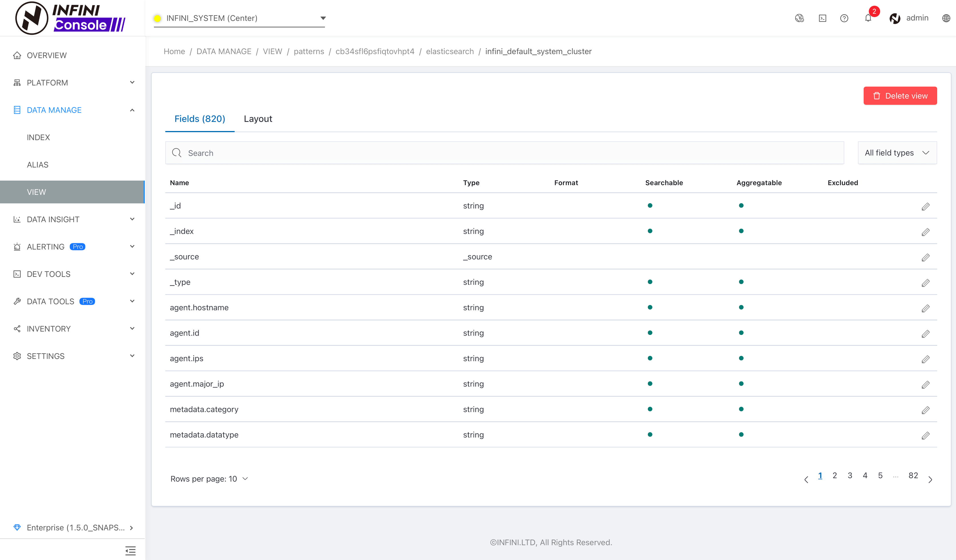956x560 pixels.
Task: Edit the _source field pencil icon
Action: (x=926, y=257)
